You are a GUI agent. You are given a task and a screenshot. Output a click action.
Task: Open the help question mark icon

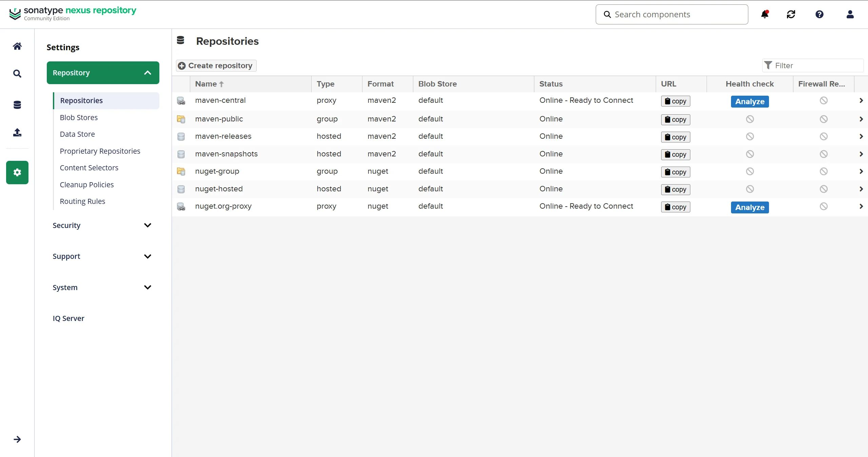(820, 14)
